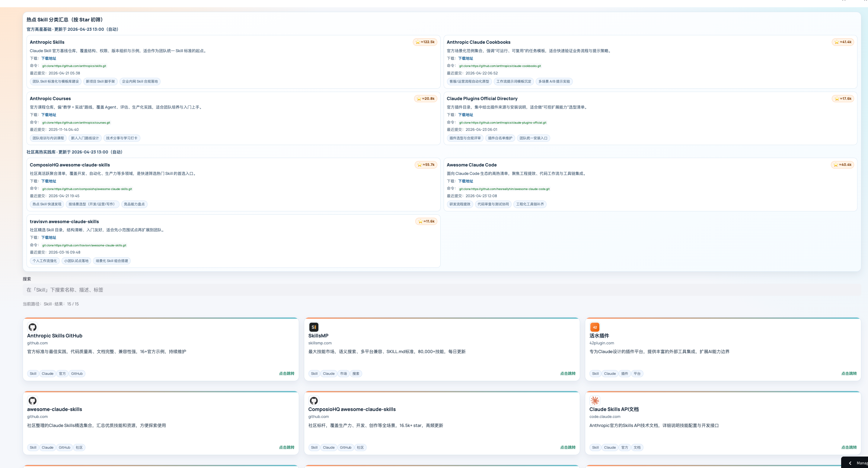Click the 小团队试点落地 tag
This screenshot has width=868, height=468.
coord(76,261)
